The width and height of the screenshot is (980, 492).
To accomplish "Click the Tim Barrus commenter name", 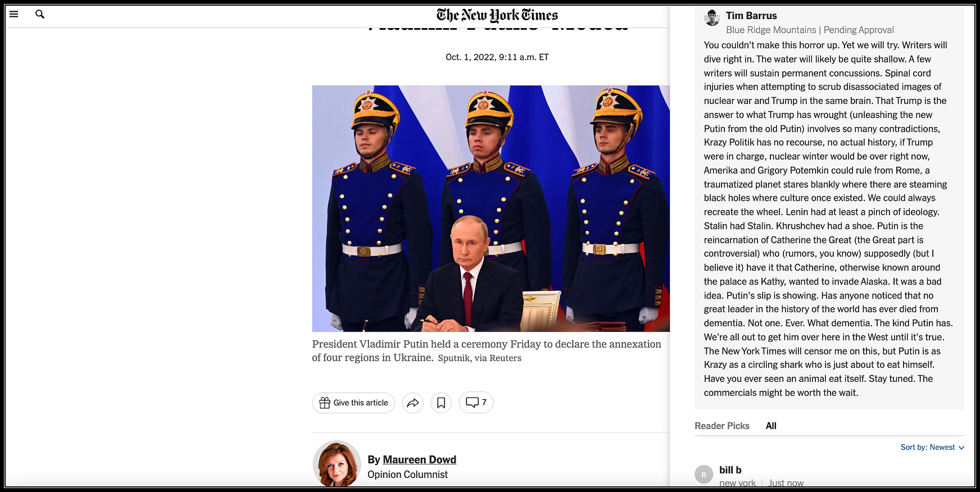I will [x=751, y=16].
